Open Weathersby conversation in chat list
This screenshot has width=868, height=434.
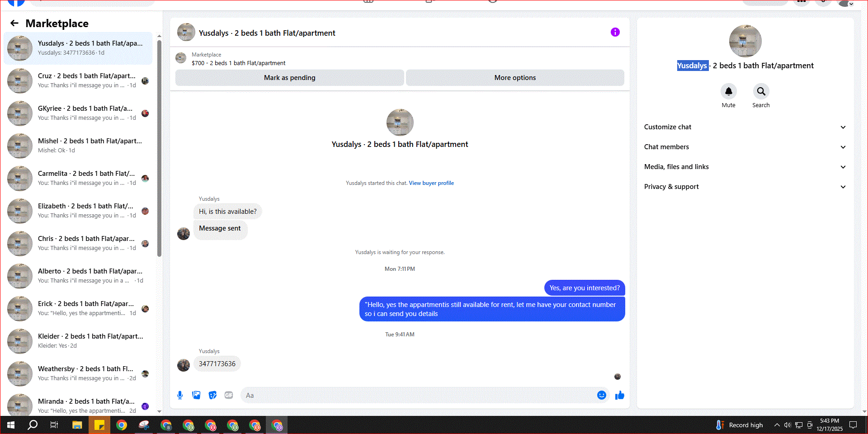[78, 373]
